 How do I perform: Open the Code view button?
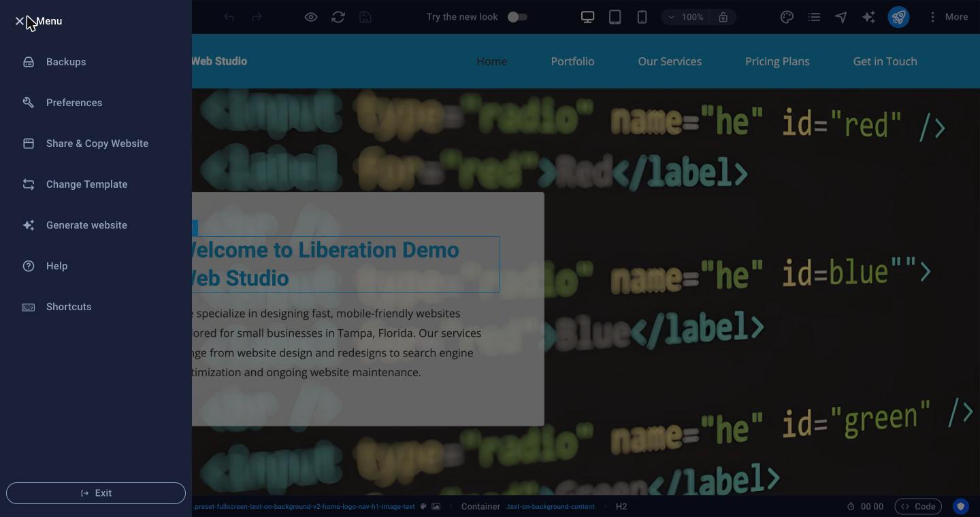918,507
